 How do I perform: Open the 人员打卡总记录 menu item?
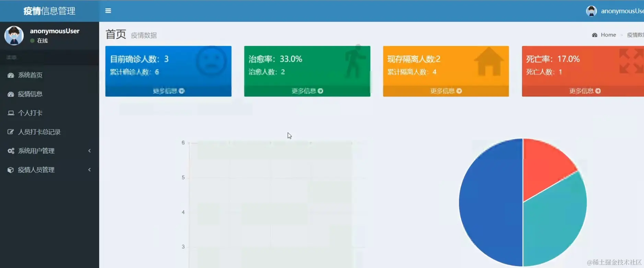49,132
